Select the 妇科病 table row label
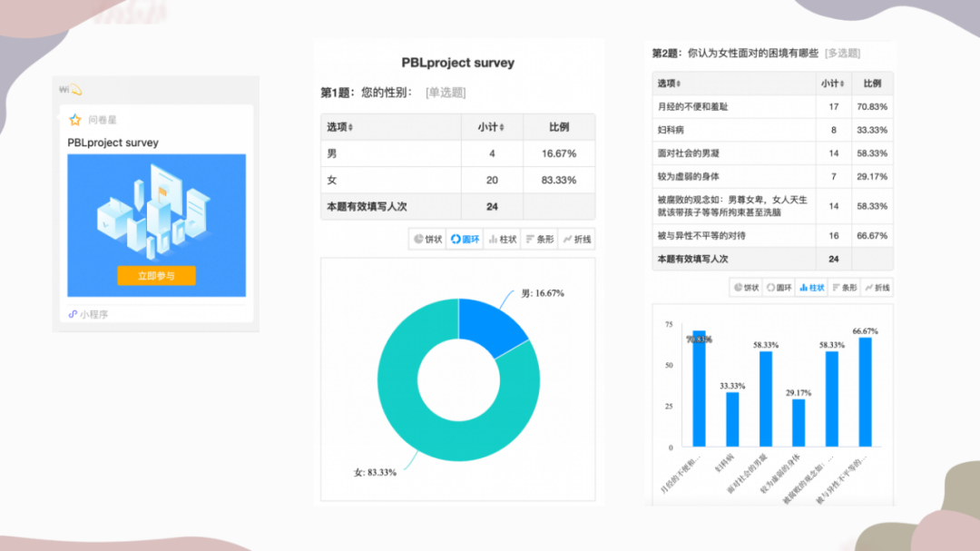This screenshot has width=980, height=551. [671, 130]
